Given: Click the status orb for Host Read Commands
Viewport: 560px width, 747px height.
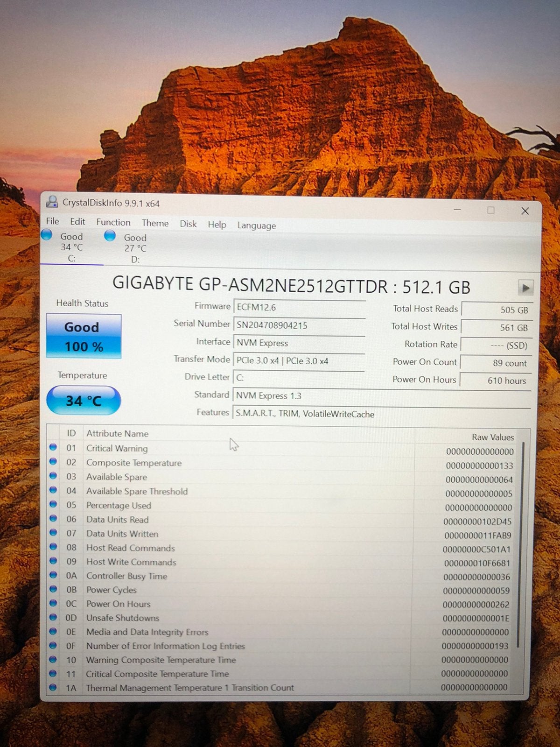Looking at the screenshot, I should pyautogui.click(x=53, y=547).
